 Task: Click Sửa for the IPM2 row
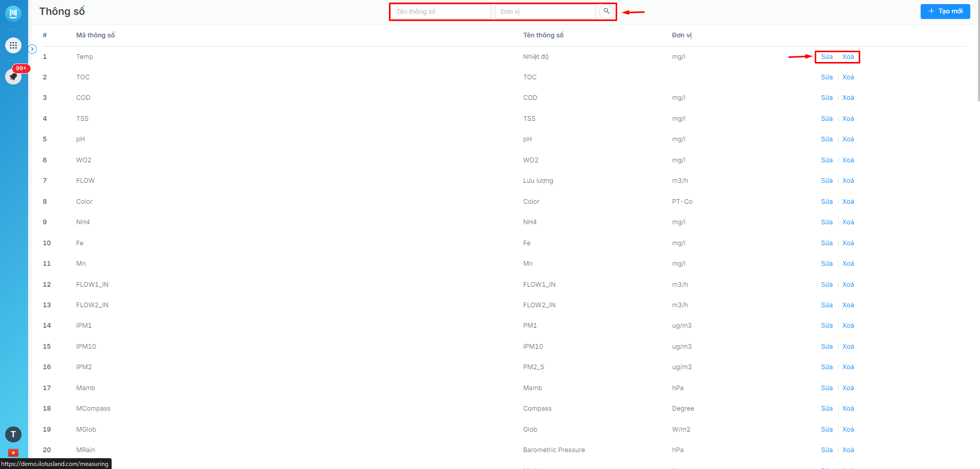tap(826, 367)
